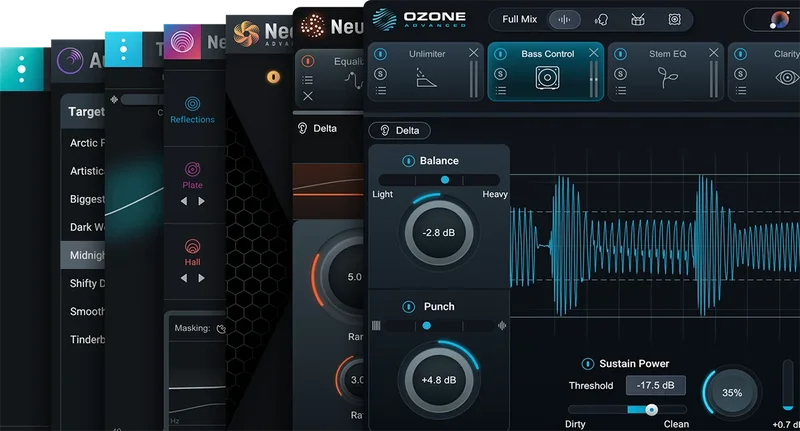Toggle Neutron Equalizer power button
This screenshot has width=800, height=431.
coord(308,61)
